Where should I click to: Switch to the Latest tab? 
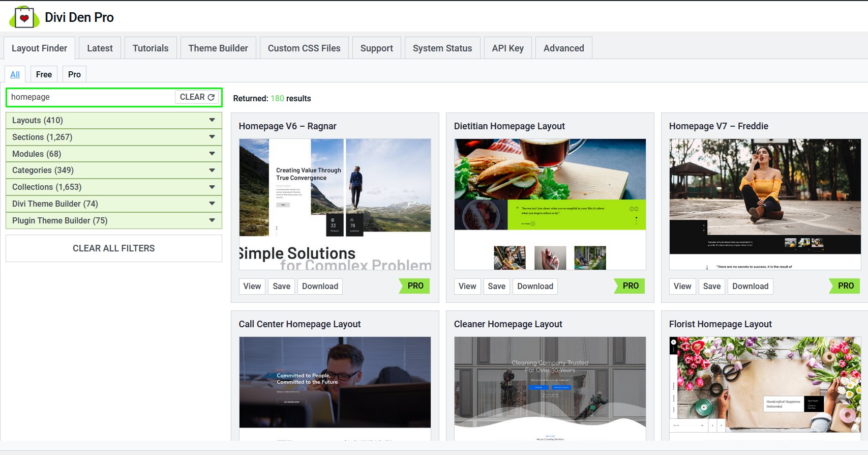pos(100,48)
